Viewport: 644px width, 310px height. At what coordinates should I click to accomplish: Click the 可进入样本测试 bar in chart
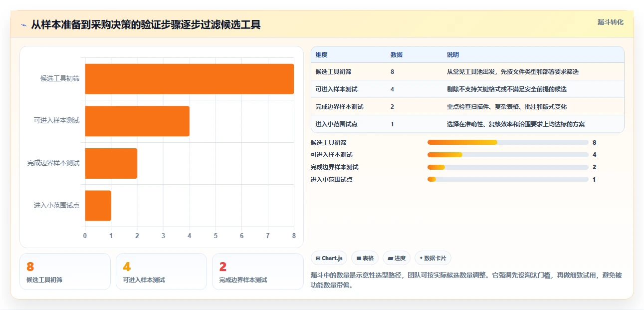137,121
